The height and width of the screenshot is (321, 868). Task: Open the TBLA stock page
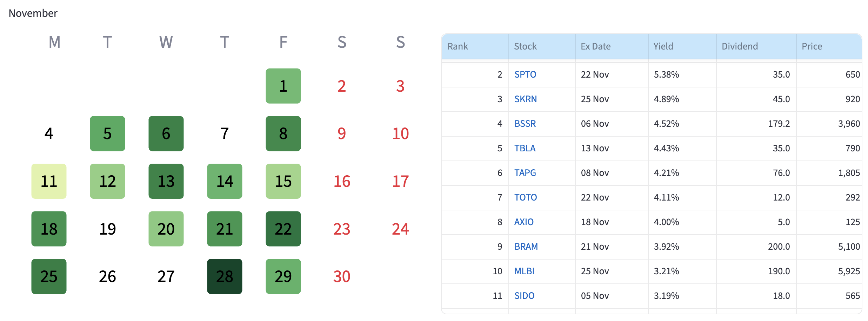(x=525, y=148)
